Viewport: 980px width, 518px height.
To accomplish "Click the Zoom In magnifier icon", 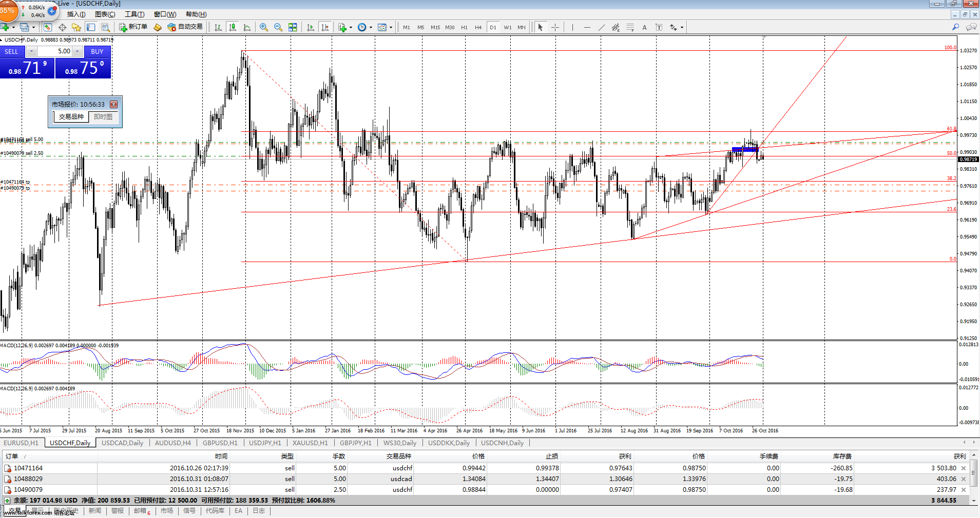I will click(x=264, y=27).
